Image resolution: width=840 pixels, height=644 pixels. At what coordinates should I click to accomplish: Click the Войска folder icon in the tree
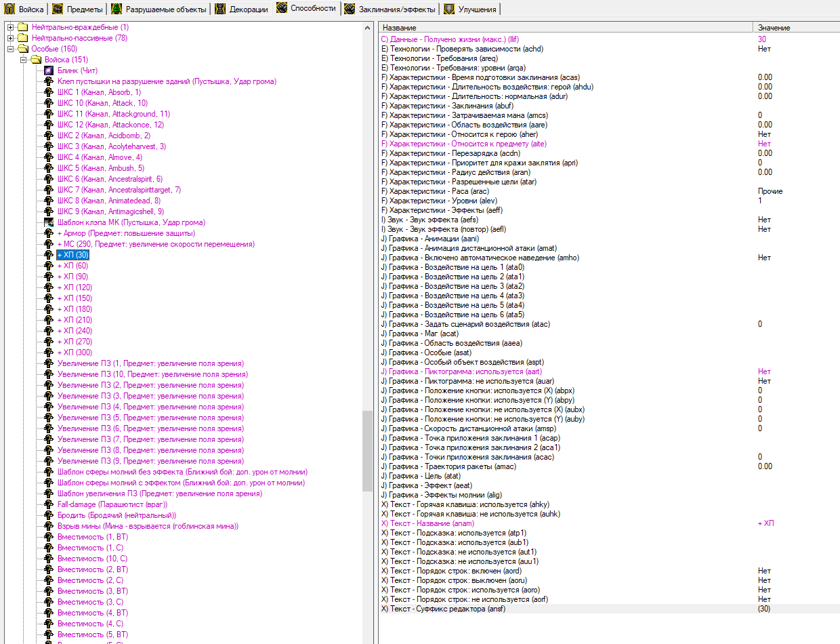(x=36, y=60)
